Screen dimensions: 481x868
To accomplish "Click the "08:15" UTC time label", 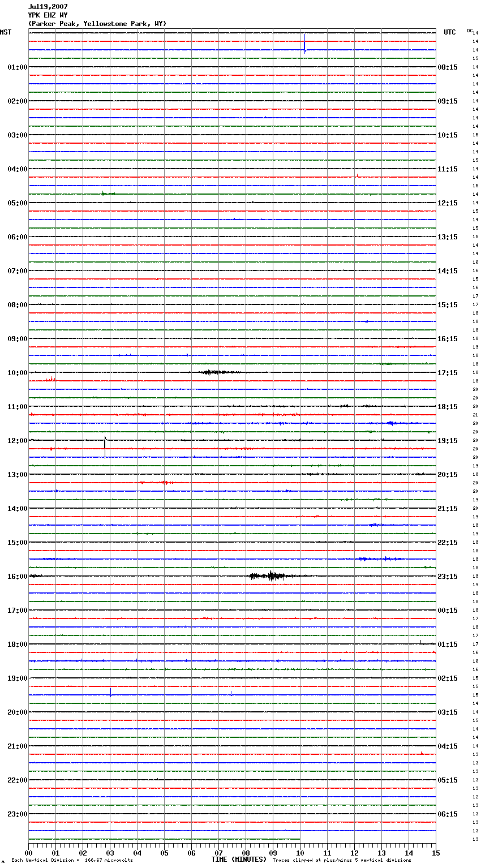I will (x=448, y=67).
